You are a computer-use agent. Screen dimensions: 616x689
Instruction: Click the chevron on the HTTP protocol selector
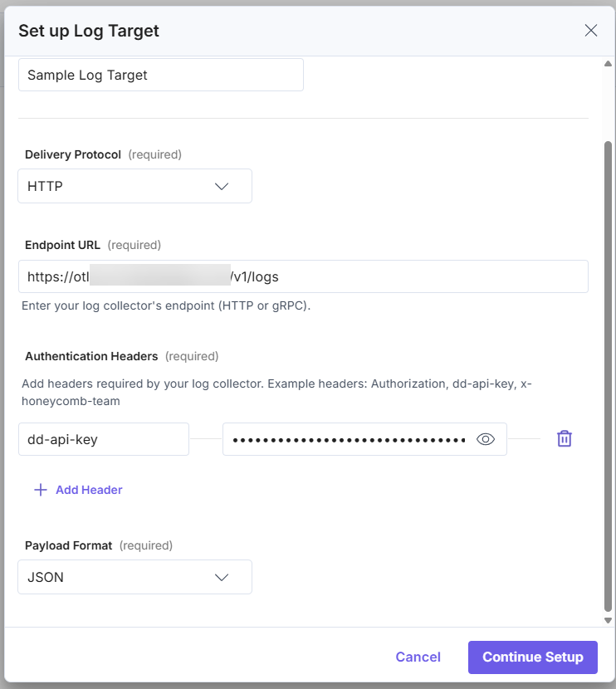(x=222, y=186)
